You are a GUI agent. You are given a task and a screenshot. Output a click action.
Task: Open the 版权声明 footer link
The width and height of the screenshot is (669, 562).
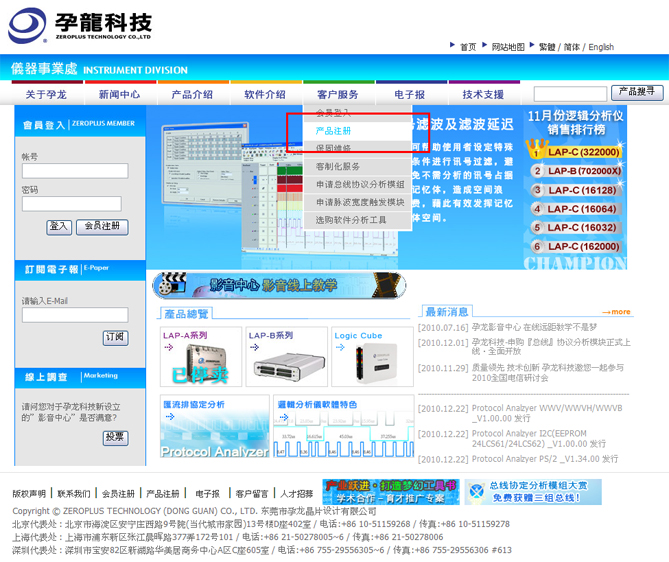(29, 494)
